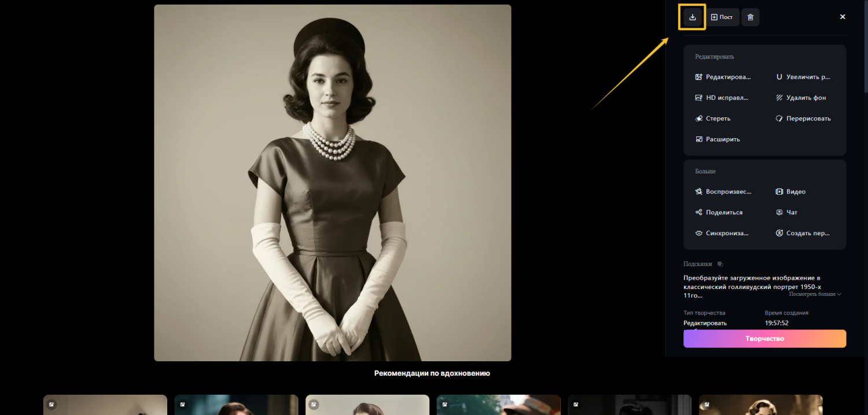Click Поделиться to share the image
Screen dimensions: 868x415
719,212
